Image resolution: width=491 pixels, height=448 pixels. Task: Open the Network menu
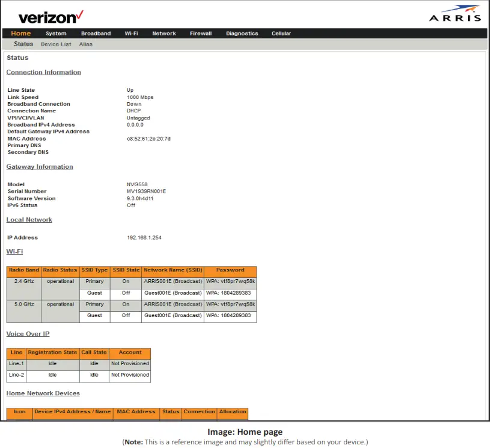[163, 34]
